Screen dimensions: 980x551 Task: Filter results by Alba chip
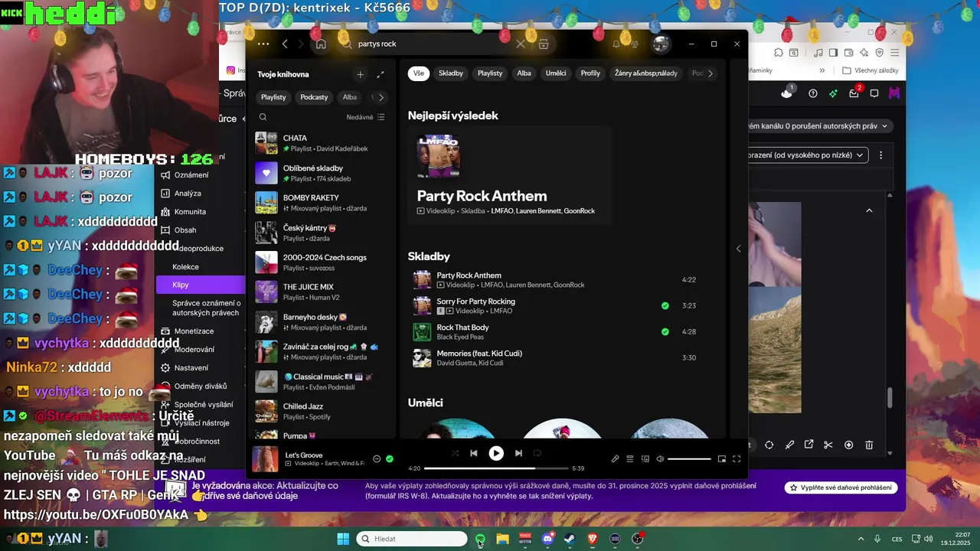click(x=524, y=73)
